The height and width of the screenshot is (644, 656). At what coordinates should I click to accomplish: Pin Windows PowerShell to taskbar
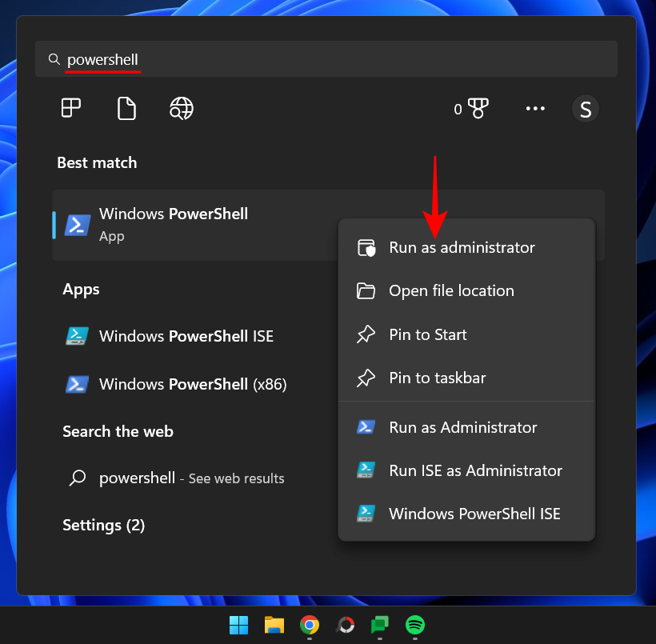point(436,378)
